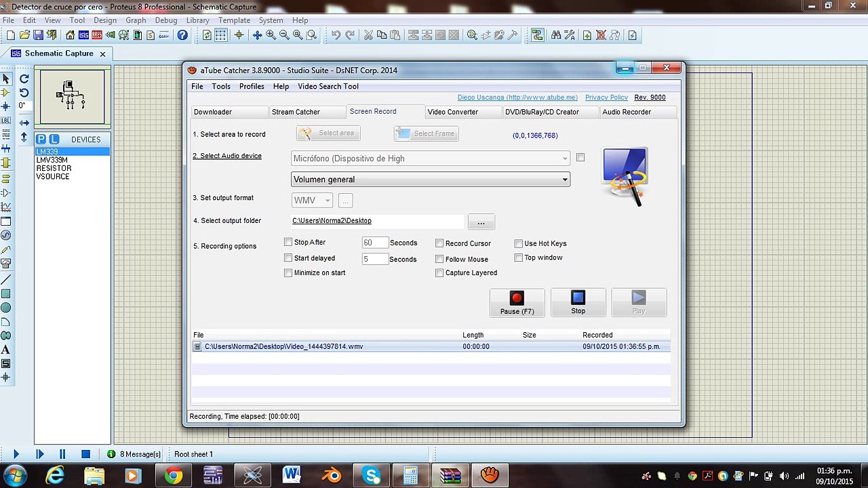Click the Pause simulation button in Proteus

[x=62, y=454]
